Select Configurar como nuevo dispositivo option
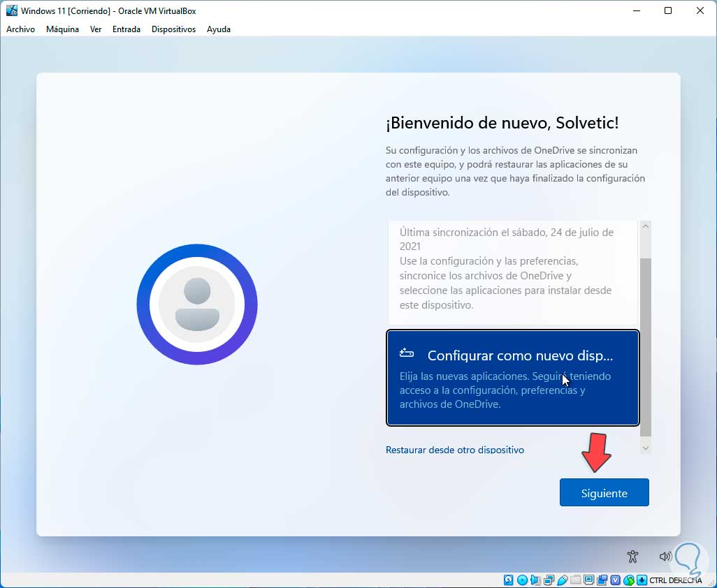This screenshot has height=588, width=717. pyautogui.click(x=513, y=378)
